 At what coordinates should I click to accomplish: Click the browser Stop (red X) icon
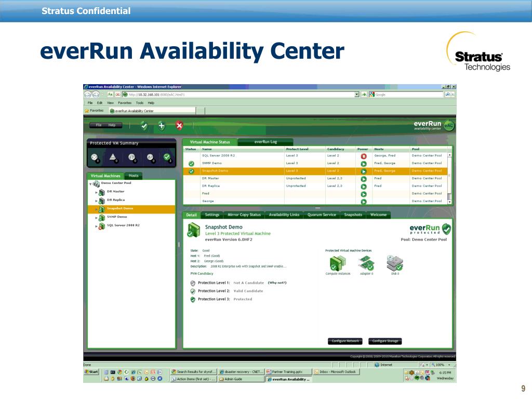point(117,95)
